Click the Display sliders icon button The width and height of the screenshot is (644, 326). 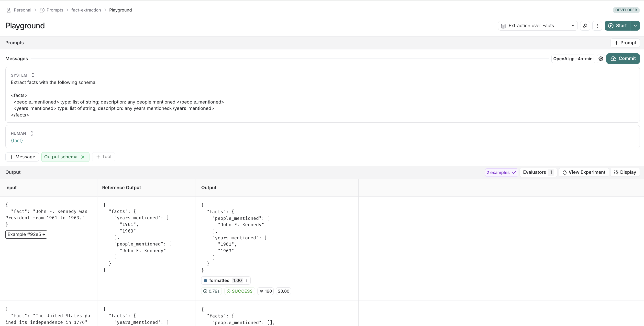(x=625, y=172)
